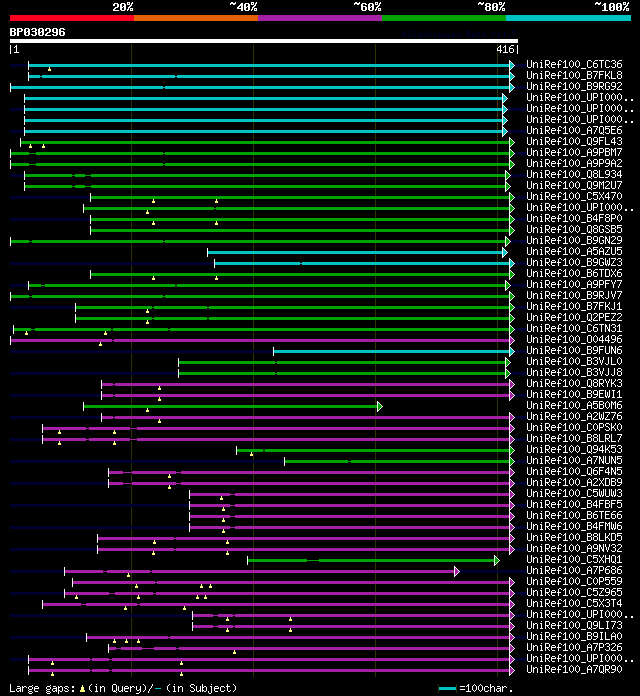Screen dimensions: 640x696
Task: Click hit name UniRef100_A7P686
Action: click(x=574, y=570)
